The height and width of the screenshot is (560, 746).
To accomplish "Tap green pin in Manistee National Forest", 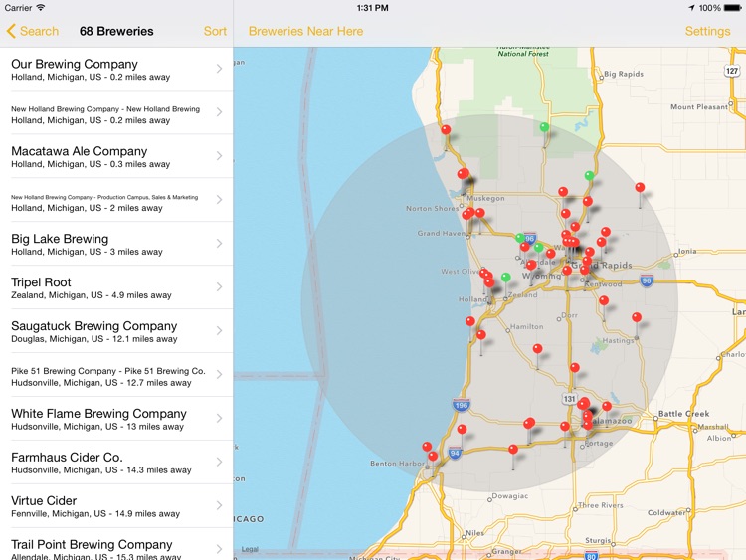I will point(544,127).
